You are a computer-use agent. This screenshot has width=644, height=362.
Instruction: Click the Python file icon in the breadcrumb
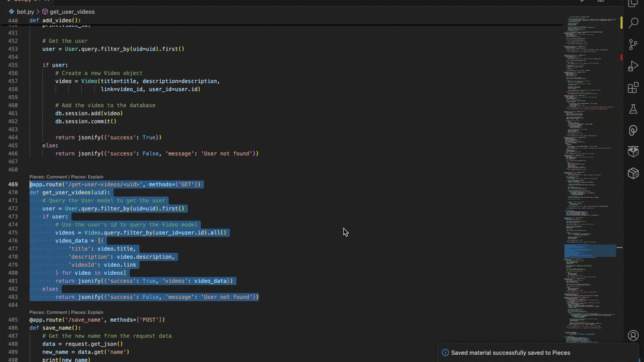click(11, 12)
